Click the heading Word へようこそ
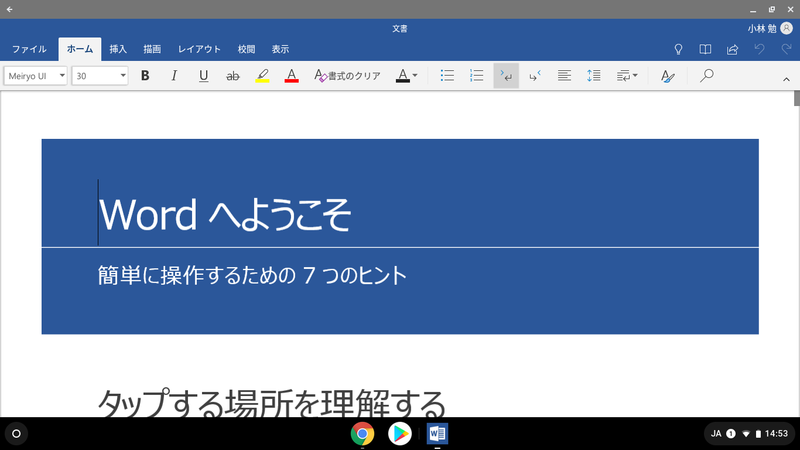 pos(224,214)
